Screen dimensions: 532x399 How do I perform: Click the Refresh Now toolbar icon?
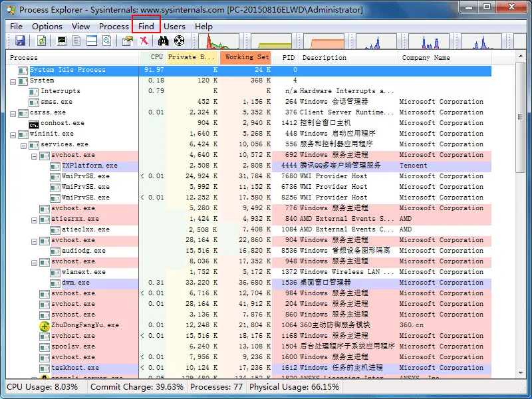click(x=41, y=41)
